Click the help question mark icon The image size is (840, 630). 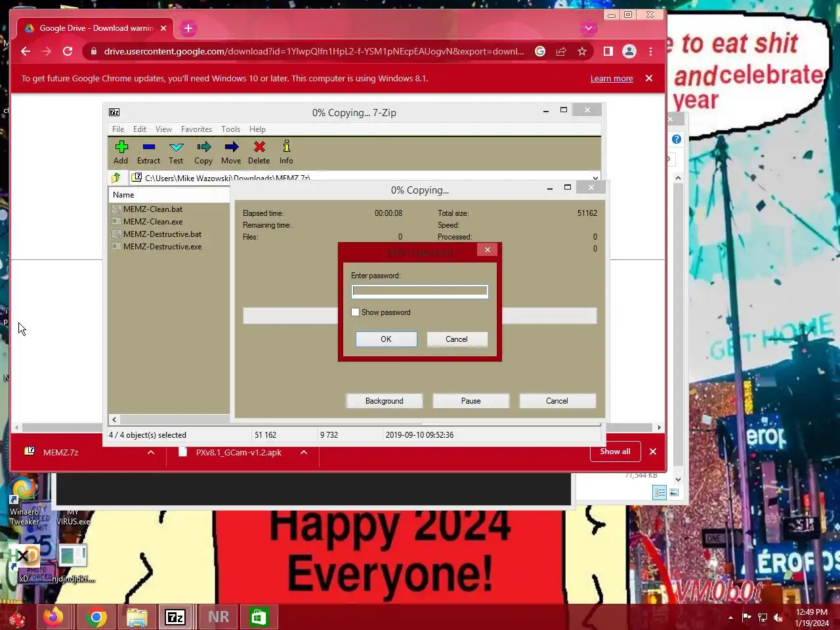677,139
